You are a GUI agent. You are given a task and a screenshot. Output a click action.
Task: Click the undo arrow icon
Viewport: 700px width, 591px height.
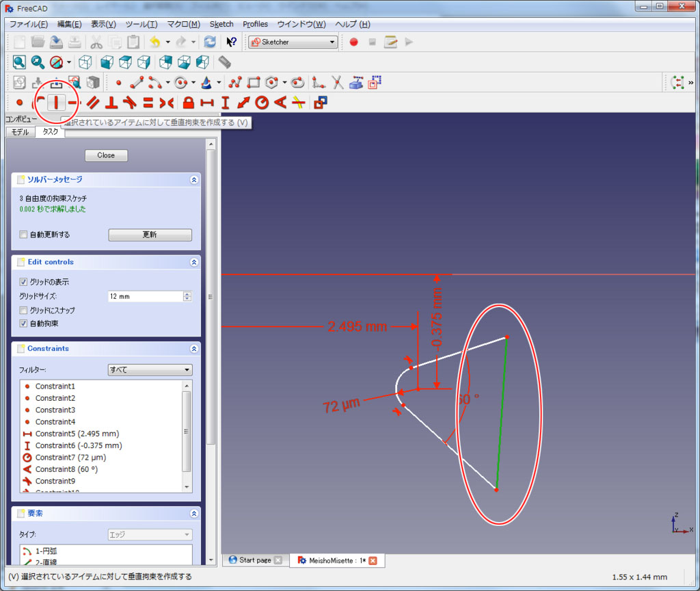point(155,42)
